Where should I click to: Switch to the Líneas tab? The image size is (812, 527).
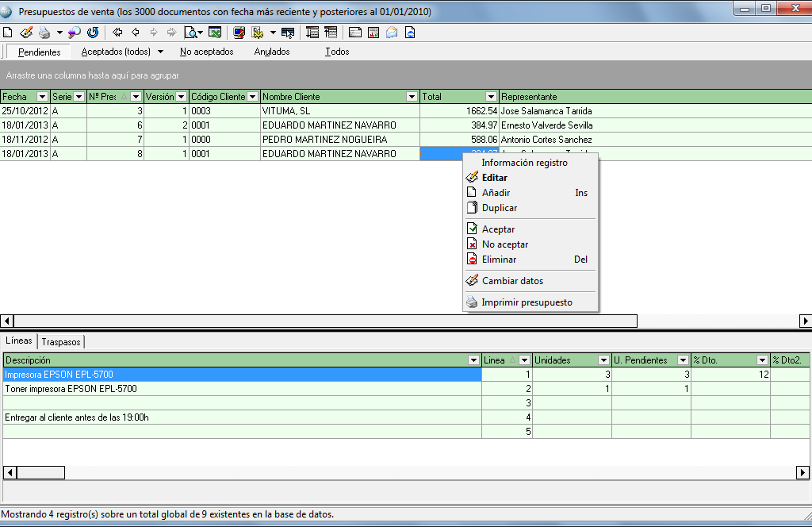pos(19,341)
